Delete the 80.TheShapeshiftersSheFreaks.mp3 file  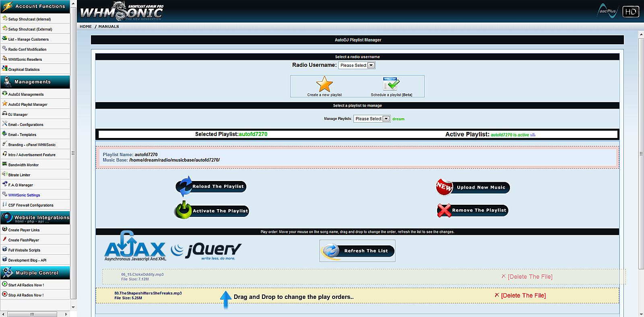[x=520, y=296]
